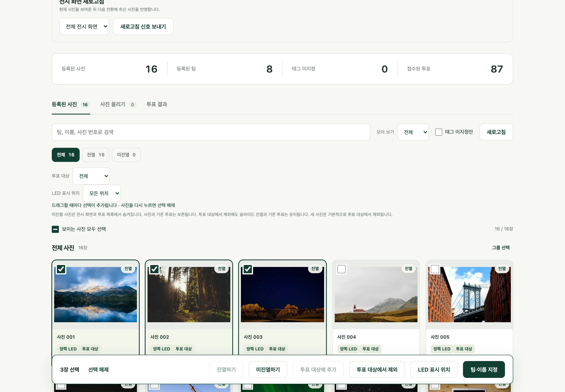Click the photo search input field
The image size is (565, 392).
(x=211, y=132)
